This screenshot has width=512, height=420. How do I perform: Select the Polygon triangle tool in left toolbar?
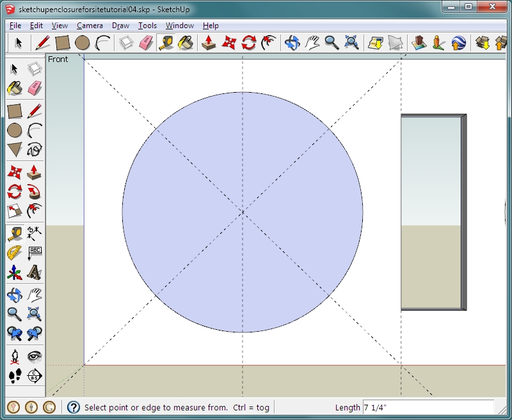[x=15, y=150]
